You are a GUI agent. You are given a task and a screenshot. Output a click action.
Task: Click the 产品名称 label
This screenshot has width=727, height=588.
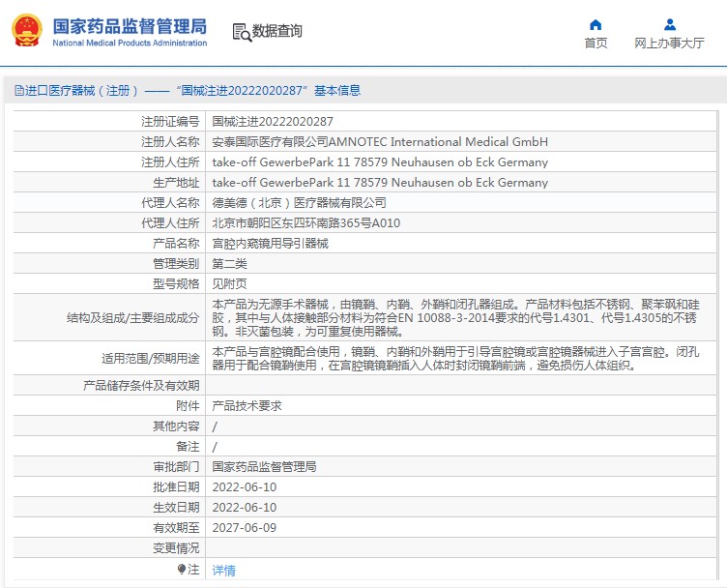[x=176, y=244]
